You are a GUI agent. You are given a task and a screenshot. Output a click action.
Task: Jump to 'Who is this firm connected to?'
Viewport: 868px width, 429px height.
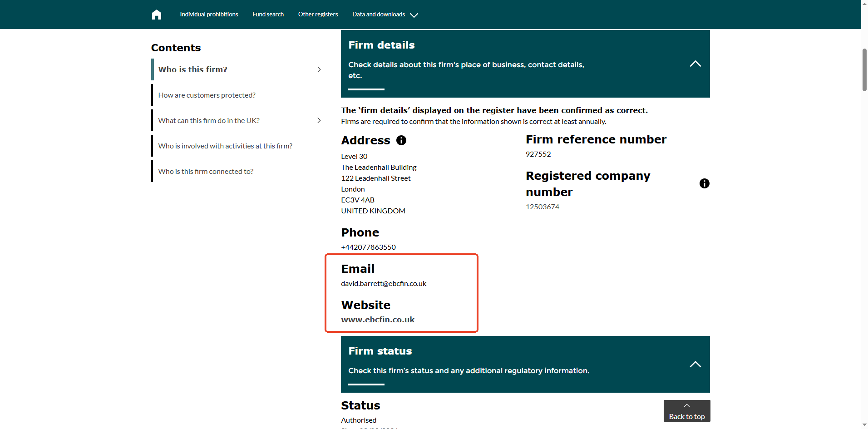tap(206, 171)
